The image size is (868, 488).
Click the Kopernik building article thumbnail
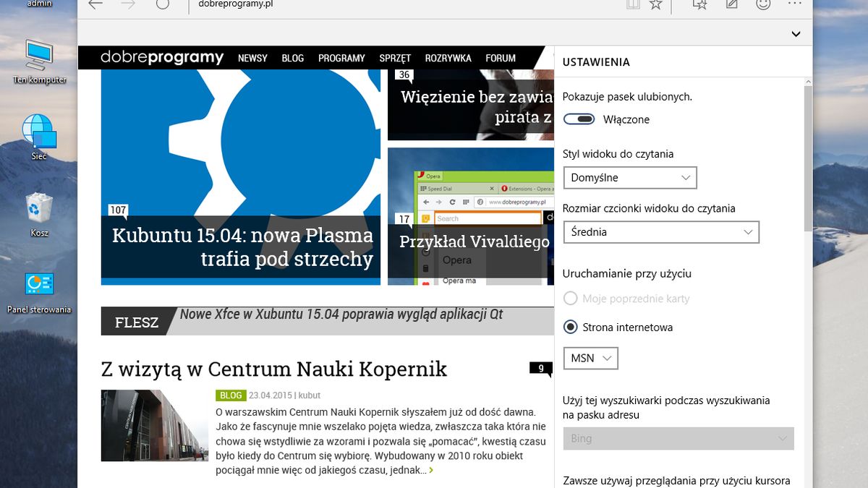tap(154, 426)
